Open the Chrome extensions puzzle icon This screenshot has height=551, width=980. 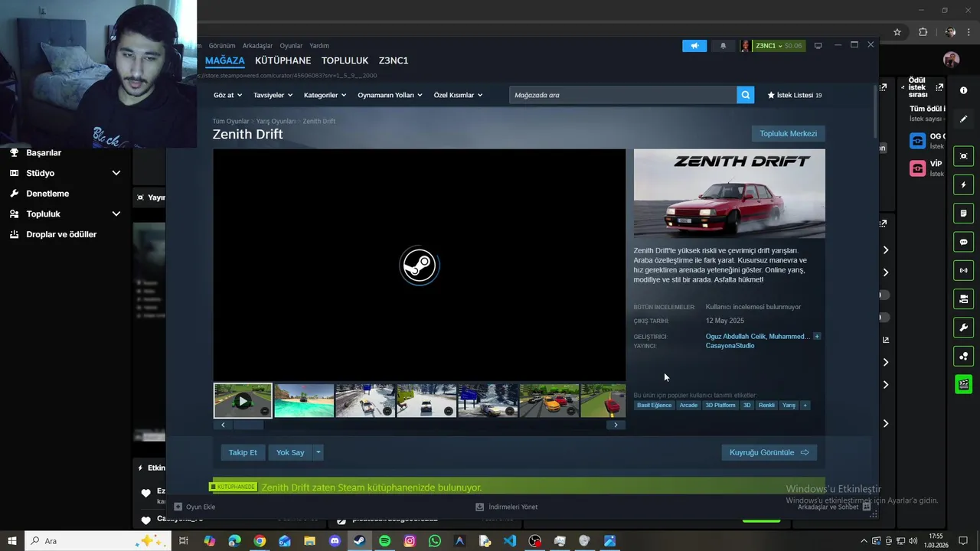923,32
